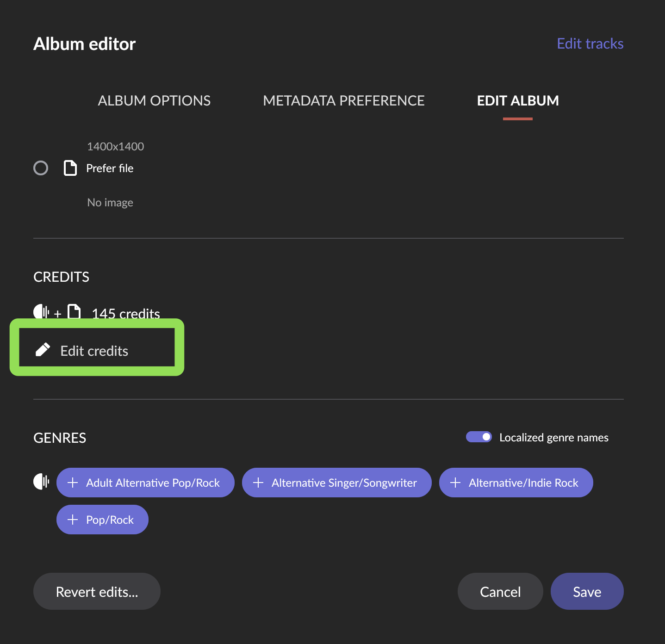This screenshot has height=644, width=665.
Task: Click the plus icon on Pop/Rock genre
Action: (73, 520)
